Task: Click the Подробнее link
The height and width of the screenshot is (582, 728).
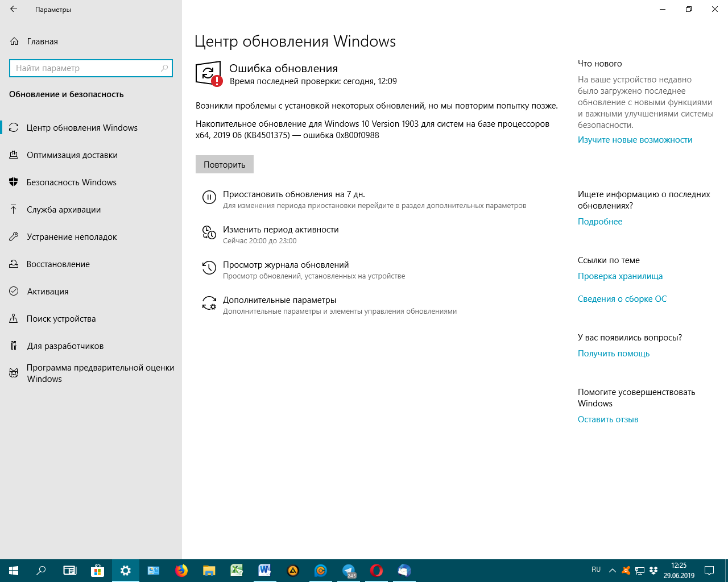Action: [x=600, y=222]
